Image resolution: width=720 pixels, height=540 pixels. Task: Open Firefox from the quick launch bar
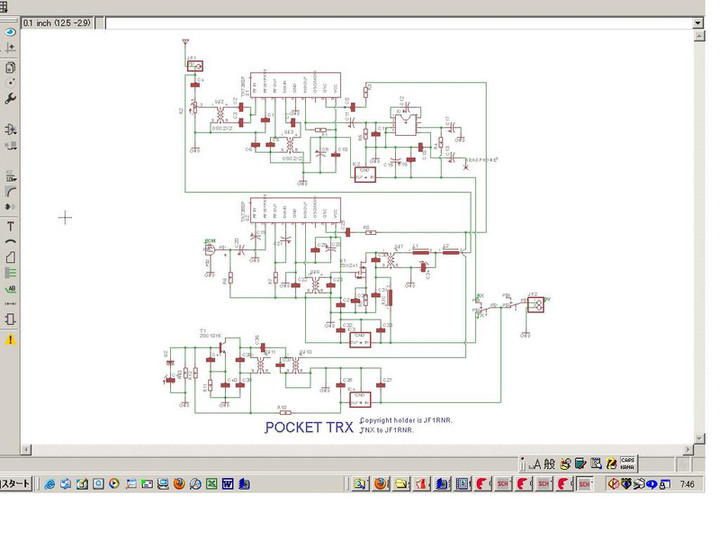click(179, 484)
